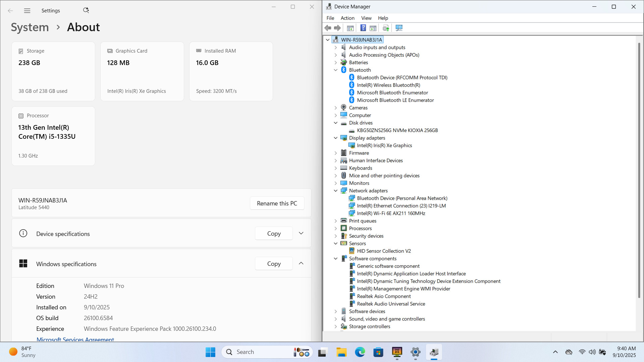
Task: Click the Wi-Fi network tray icon
Action: click(x=582, y=352)
